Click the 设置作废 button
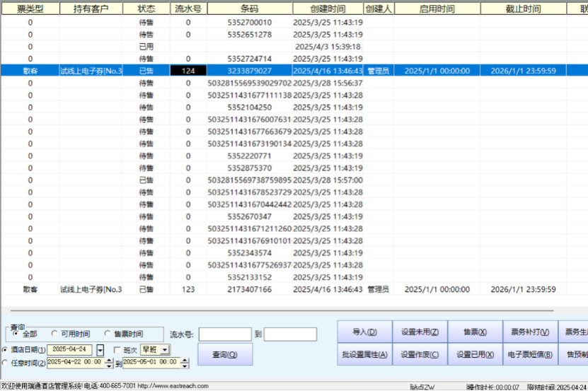 [x=420, y=354]
